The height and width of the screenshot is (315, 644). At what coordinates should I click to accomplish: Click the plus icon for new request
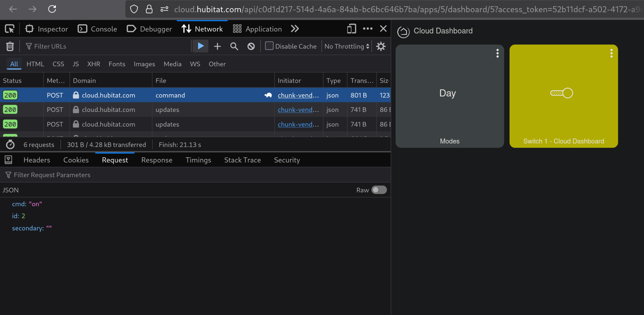coord(217,46)
